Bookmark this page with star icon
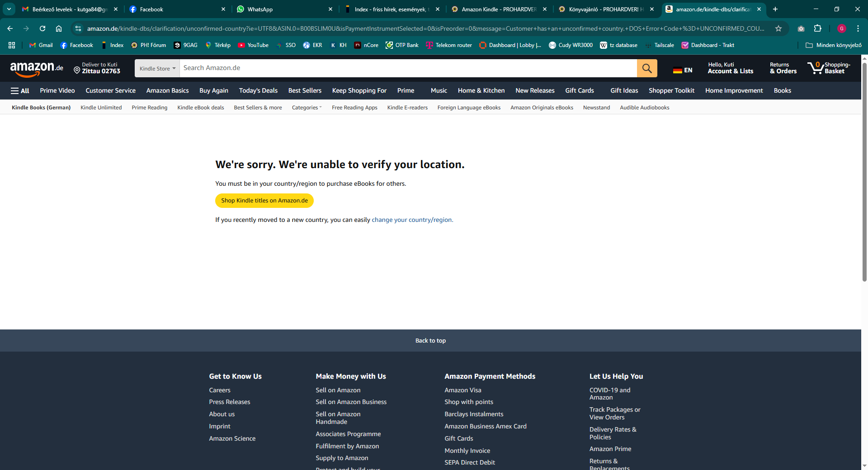This screenshot has height=470, width=868. (x=778, y=28)
